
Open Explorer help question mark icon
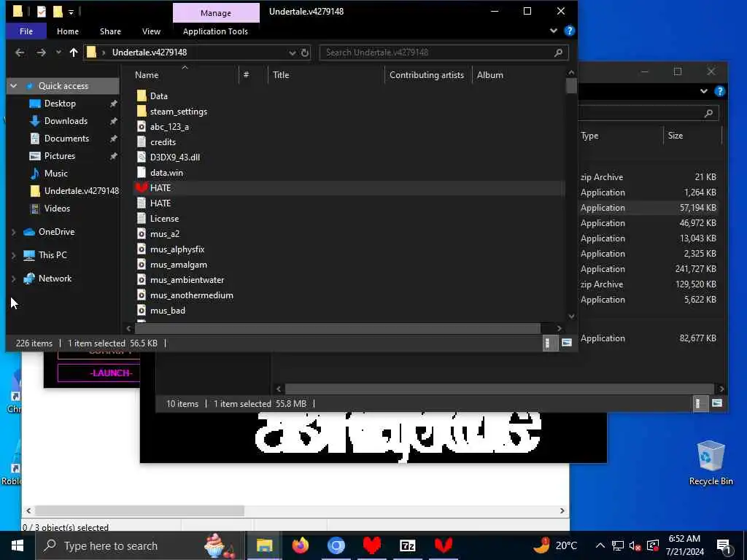click(x=569, y=31)
